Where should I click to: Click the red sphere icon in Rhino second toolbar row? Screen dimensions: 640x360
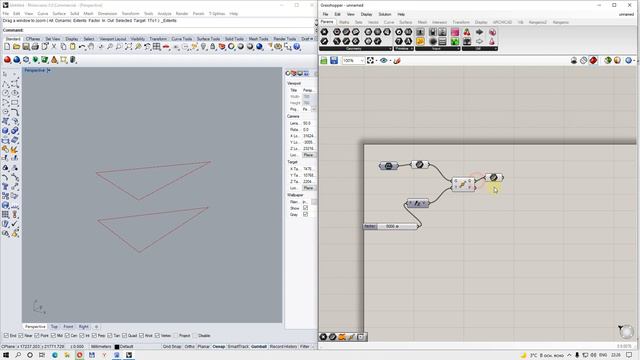coord(7,60)
